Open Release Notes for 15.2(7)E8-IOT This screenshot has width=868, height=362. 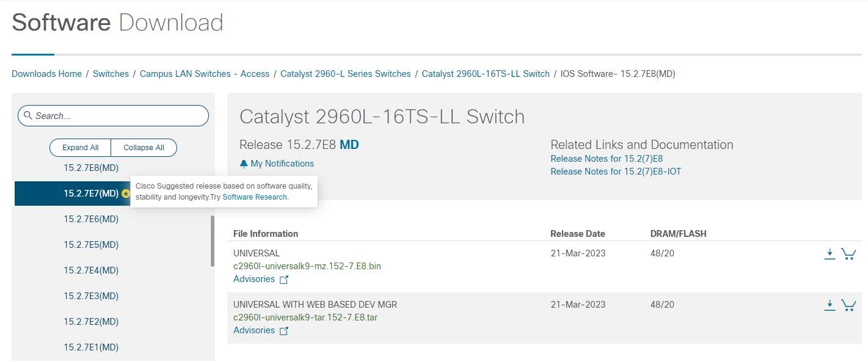pyautogui.click(x=616, y=172)
